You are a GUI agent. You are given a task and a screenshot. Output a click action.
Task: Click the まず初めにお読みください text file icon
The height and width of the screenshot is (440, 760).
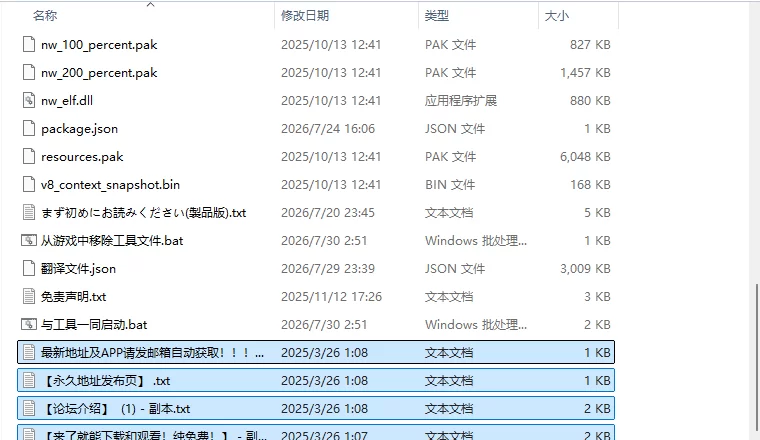point(29,213)
